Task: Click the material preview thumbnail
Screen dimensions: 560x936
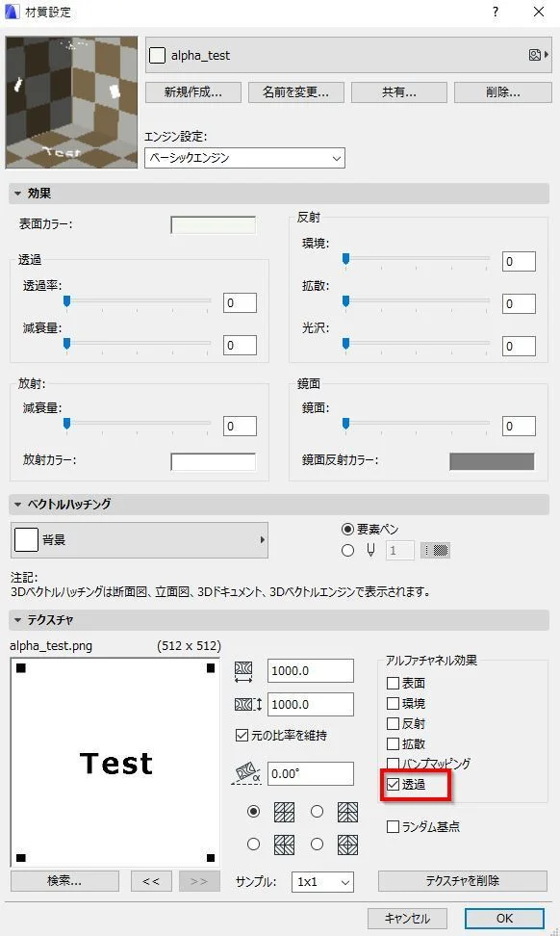Action: pos(71,102)
